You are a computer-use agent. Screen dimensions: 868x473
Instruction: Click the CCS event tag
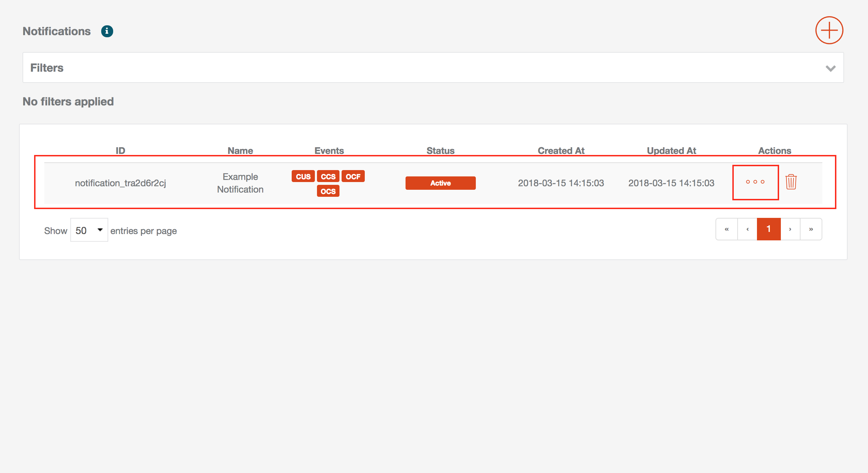coord(328,176)
